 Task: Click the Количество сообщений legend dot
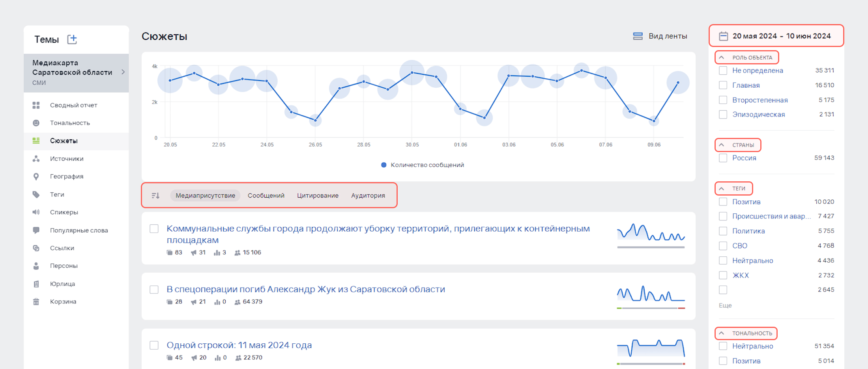click(383, 165)
